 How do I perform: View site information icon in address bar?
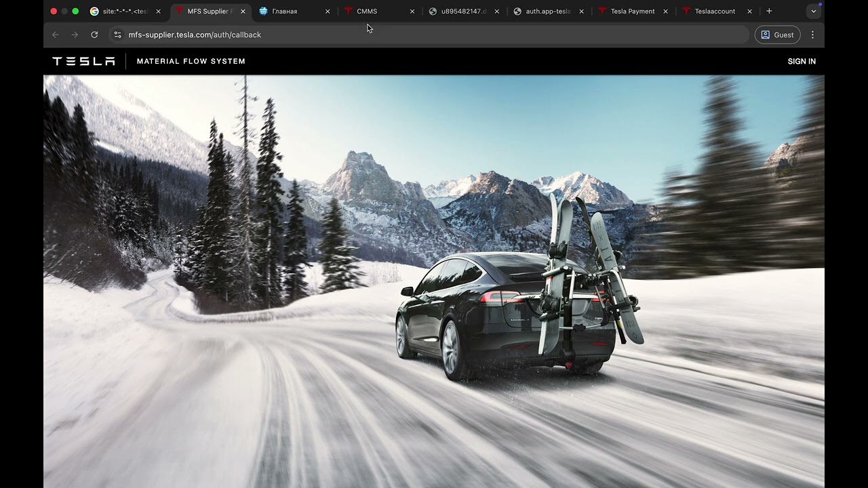coord(118,35)
